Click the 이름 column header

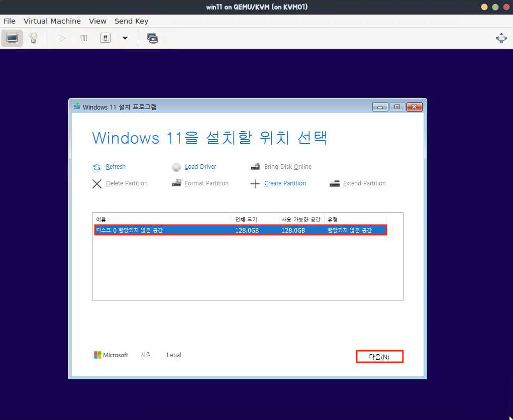tap(162, 220)
